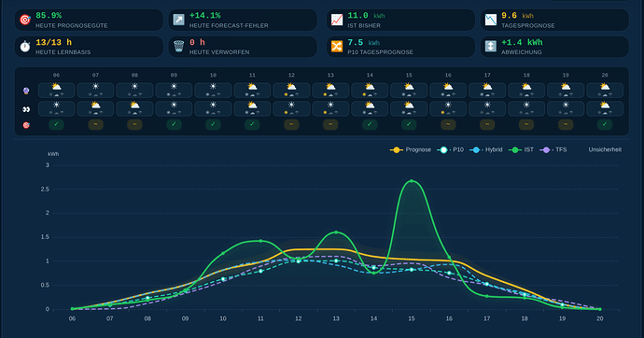Click the crystal ball forecast row icon
This screenshot has width=644, height=338.
point(26,91)
